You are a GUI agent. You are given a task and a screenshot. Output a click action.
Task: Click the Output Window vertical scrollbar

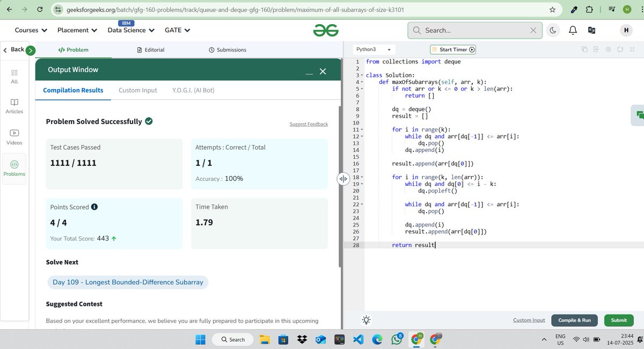339,185
